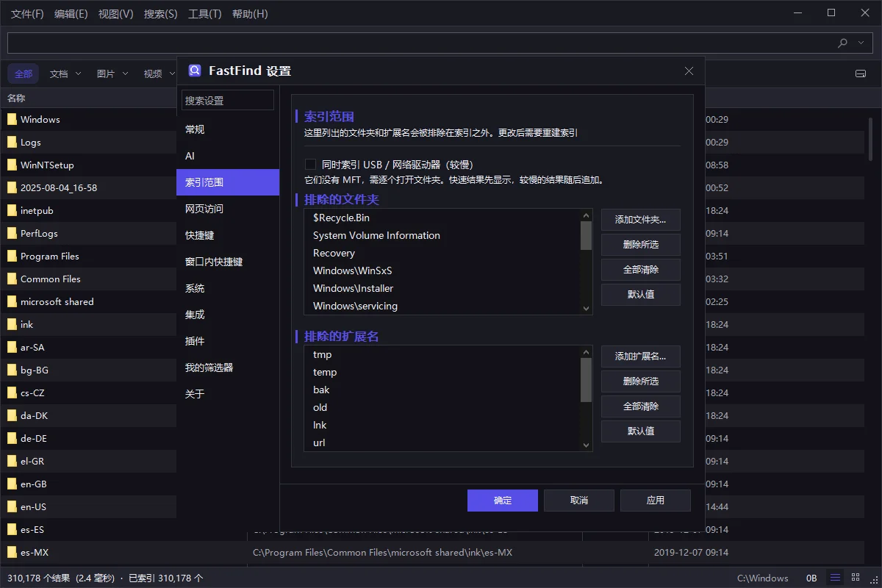Open the 系统 settings category
The height and width of the screenshot is (588, 882).
[x=228, y=288]
